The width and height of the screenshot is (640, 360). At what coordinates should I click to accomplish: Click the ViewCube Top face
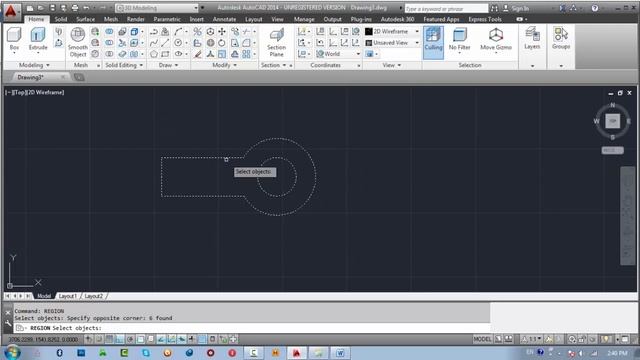click(612, 121)
